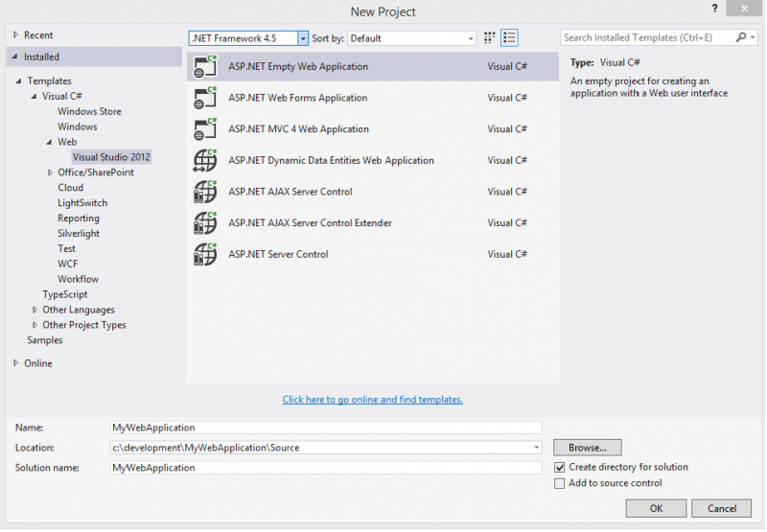Select ASP.NET Dynamic Data Entities Web Application text
The image size is (767, 532).
[331, 160]
